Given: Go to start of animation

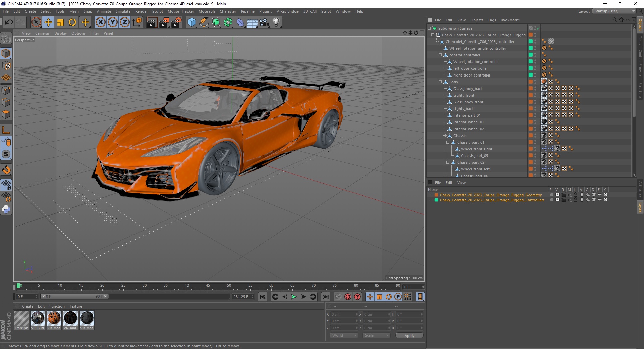Looking at the screenshot, I should tap(263, 297).
